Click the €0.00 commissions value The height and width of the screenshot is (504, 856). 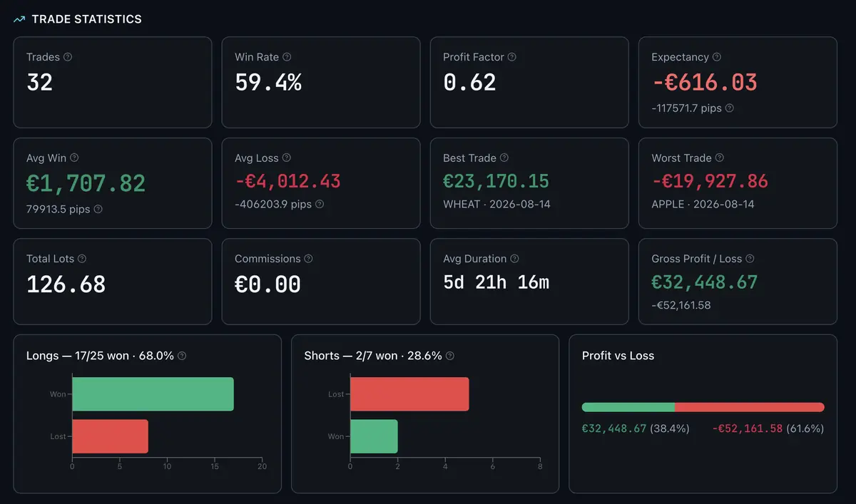tap(268, 284)
